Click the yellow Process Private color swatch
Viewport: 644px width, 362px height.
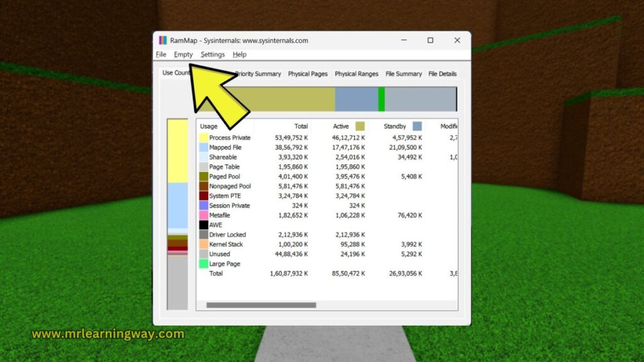point(204,138)
